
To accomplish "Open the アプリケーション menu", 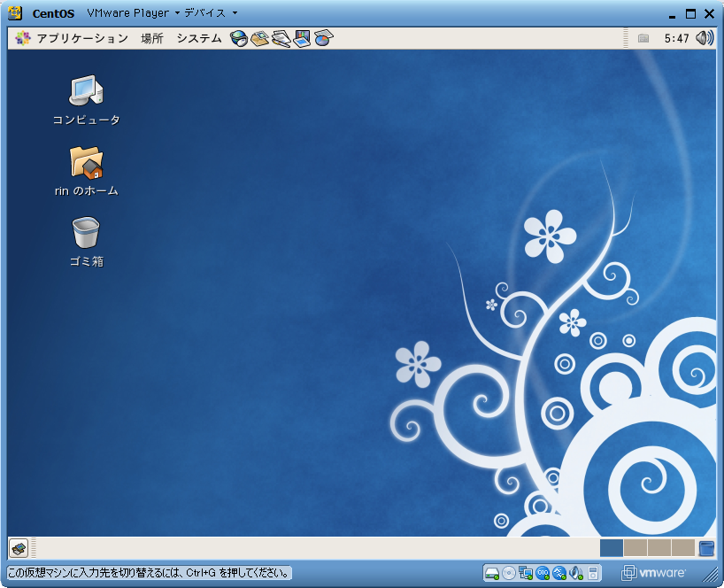I will coord(82,38).
